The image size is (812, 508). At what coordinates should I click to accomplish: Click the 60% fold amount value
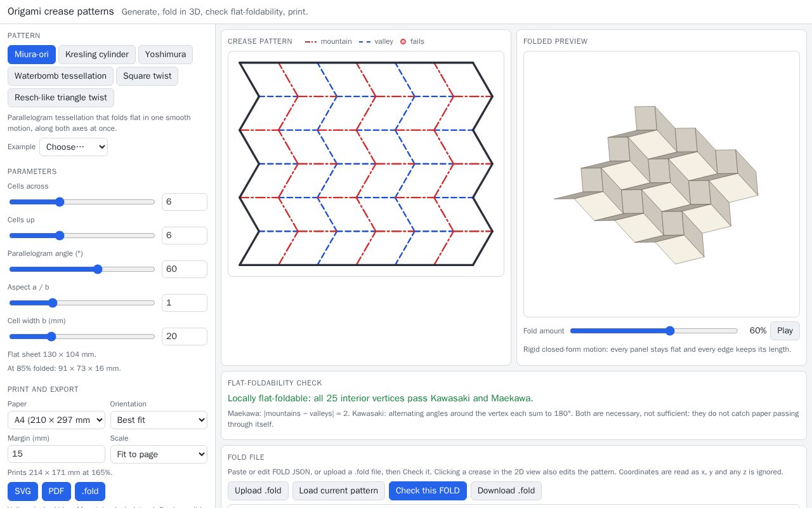(x=757, y=331)
